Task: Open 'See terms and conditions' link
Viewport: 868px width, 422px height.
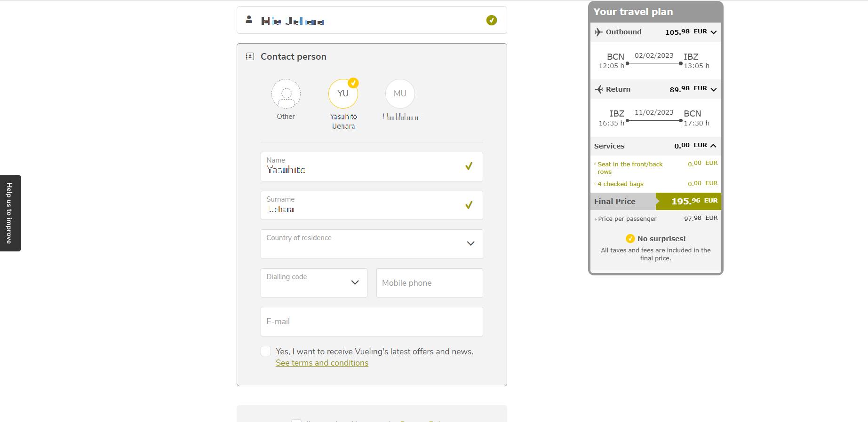Action: click(x=322, y=363)
